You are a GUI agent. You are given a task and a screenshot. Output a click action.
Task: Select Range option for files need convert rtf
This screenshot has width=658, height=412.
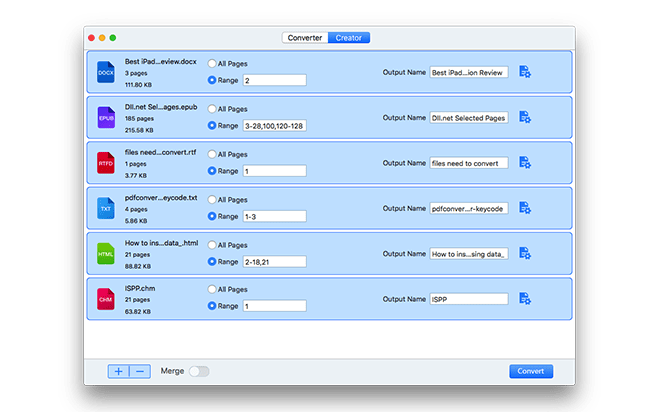(212, 170)
